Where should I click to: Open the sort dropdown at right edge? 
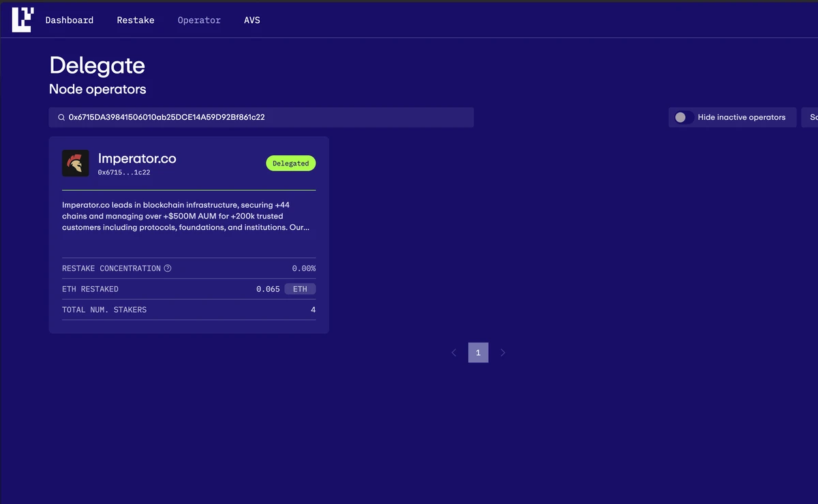point(811,117)
